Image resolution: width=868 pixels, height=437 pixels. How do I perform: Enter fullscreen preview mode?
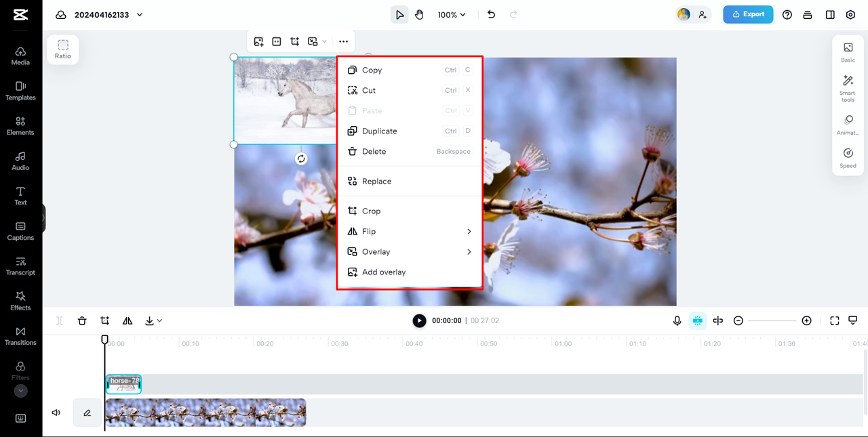tap(834, 320)
